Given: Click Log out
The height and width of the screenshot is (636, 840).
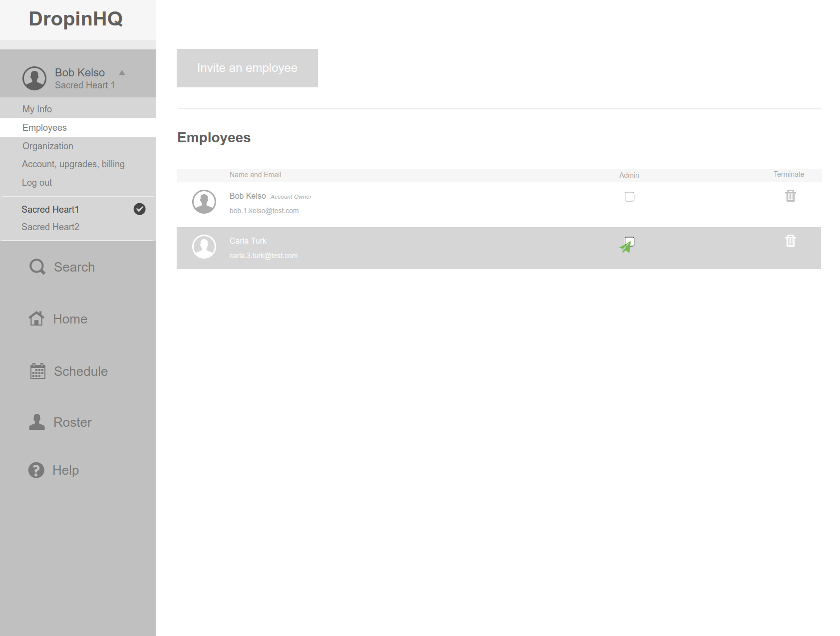Looking at the screenshot, I should tap(37, 183).
